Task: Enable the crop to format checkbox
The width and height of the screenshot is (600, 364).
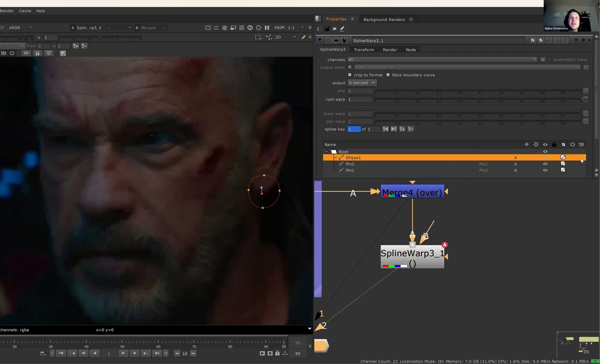Action: pyautogui.click(x=350, y=75)
